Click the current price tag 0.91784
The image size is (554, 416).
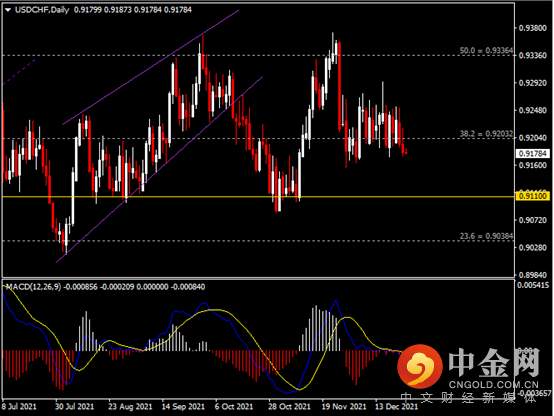532,154
